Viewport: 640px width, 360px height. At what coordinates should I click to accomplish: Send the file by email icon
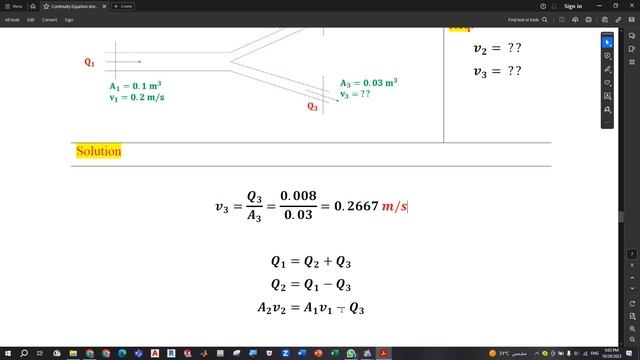click(632, 20)
